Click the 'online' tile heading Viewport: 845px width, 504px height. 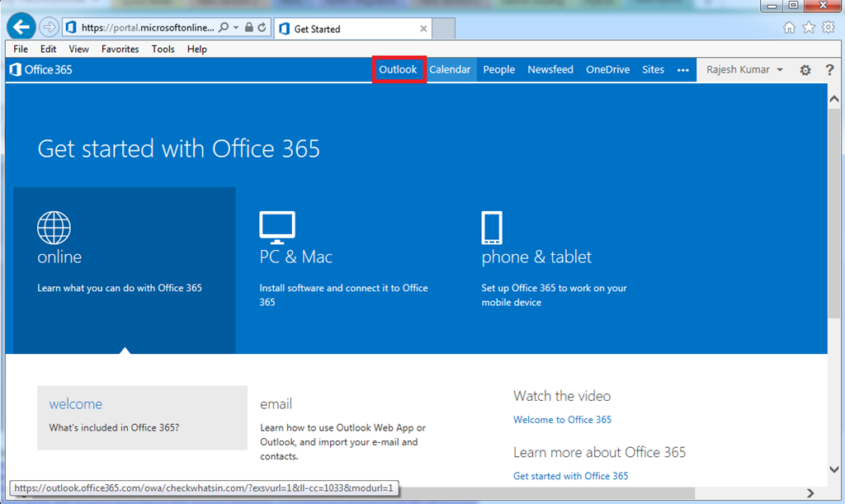point(59,257)
